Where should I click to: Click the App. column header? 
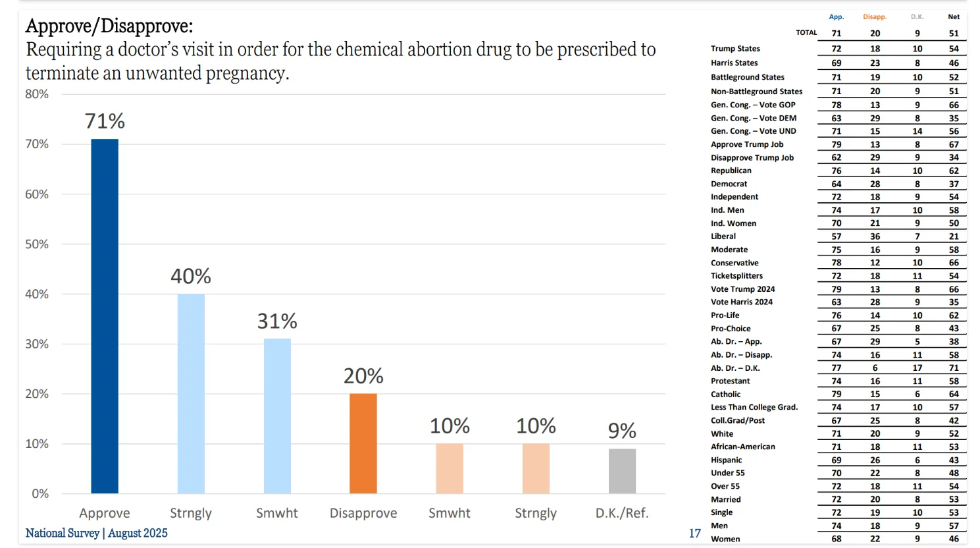836,17
